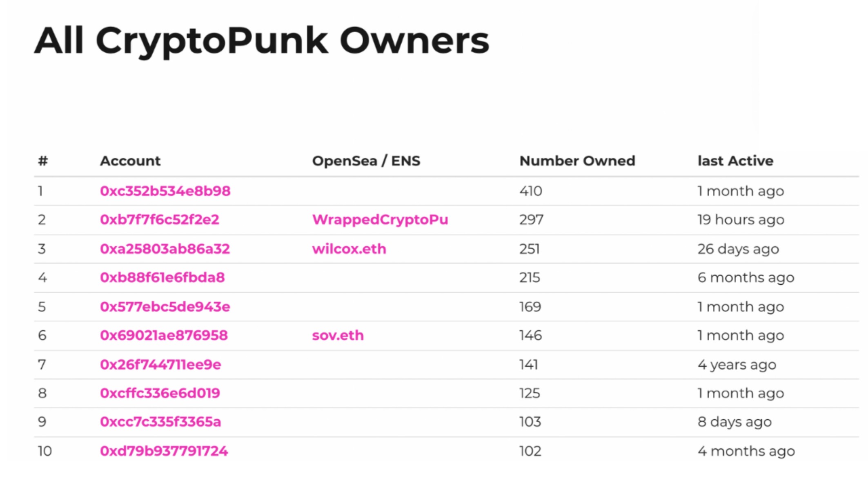Image resolution: width=868 pixels, height=487 pixels.
Task: Open account 0xa25803ab86a32 link
Action: coord(165,249)
